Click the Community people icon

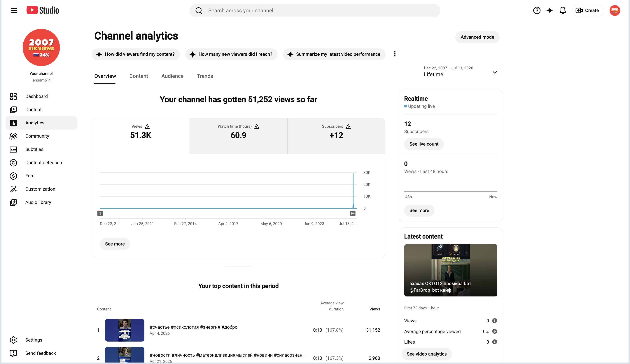pyautogui.click(x=13, y=136)
